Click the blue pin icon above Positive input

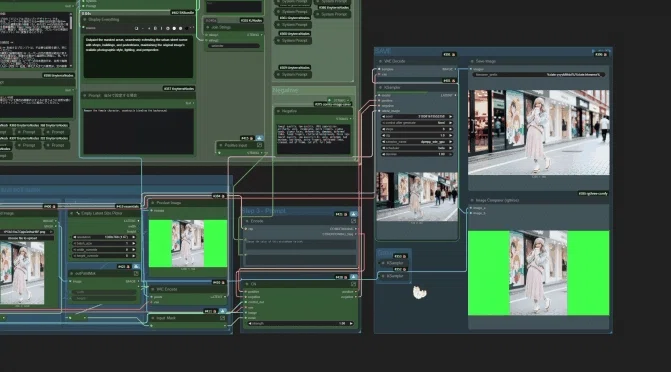[259, 138]
